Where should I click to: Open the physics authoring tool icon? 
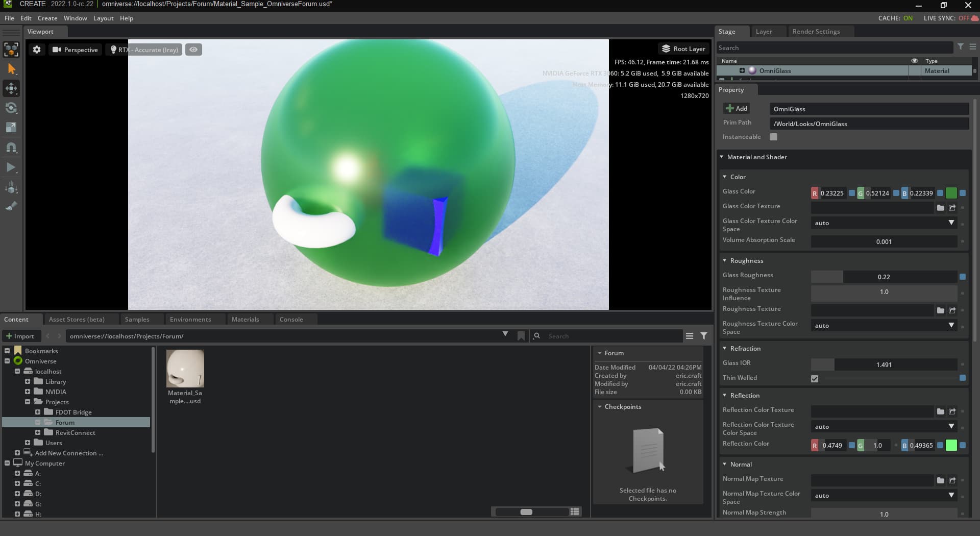click(x=11, y=187)
